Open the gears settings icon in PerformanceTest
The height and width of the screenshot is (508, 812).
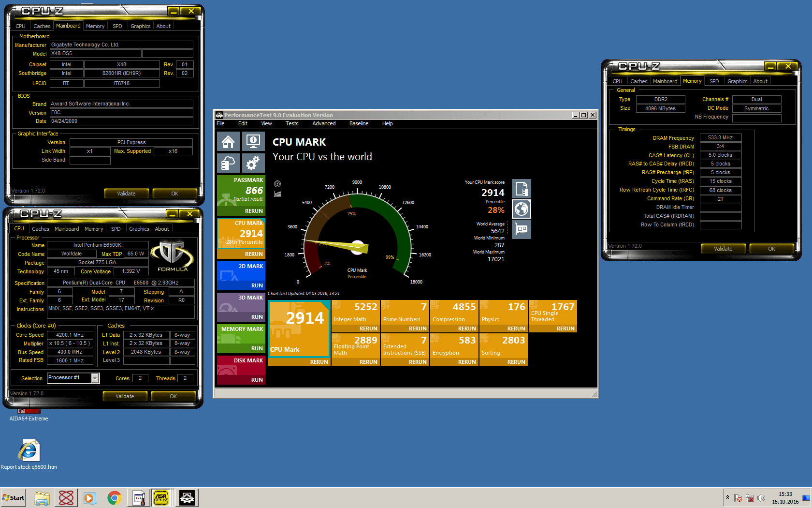(253, 164)
